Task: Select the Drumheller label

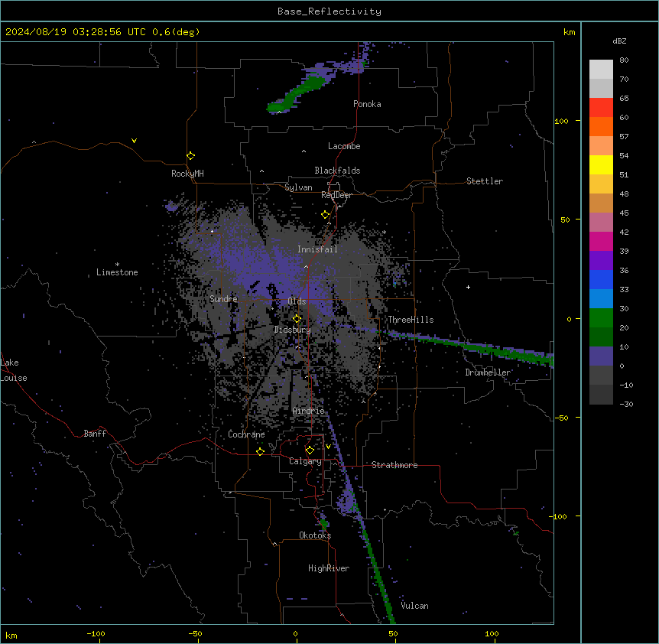Action: [488, 372]
